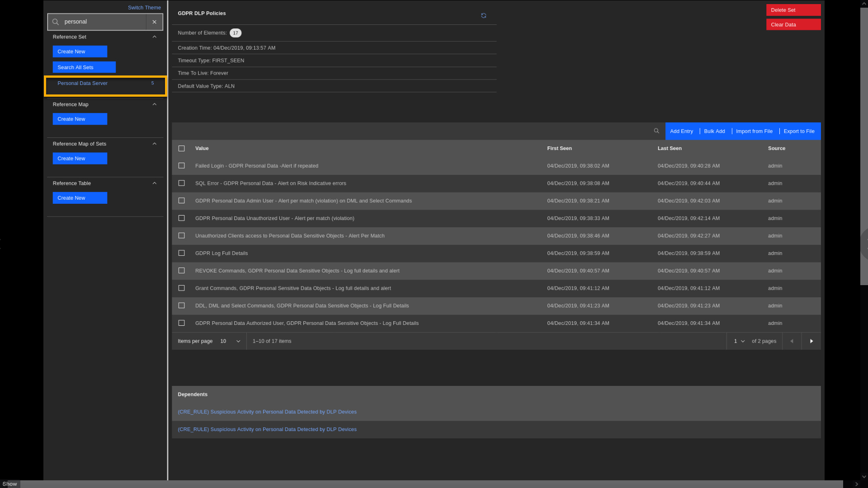Click the bottom-right scroll arrow icon
Screen dimensions: 868x488
coord(856,484)
